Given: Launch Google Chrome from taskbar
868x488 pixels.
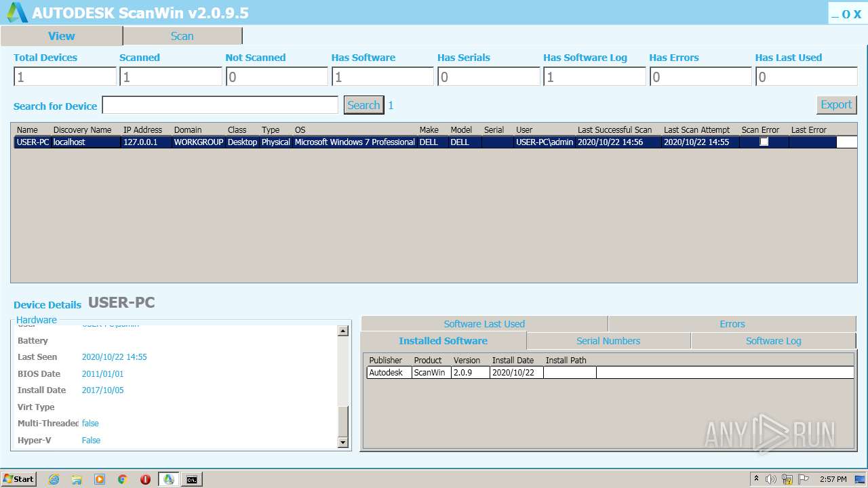Looking at the screenshot, I should coord(123,479).
